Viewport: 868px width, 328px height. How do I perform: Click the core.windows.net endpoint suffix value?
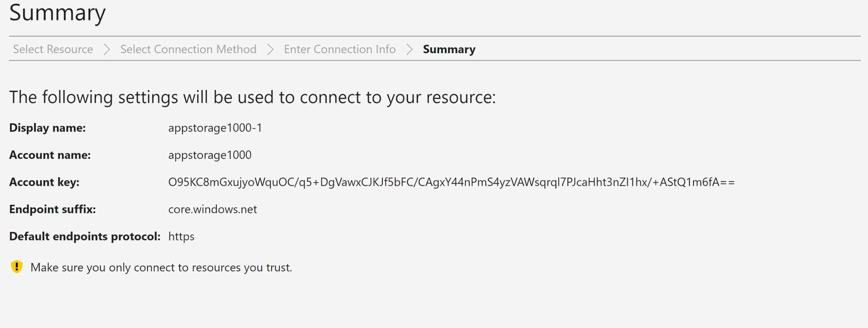212,209
